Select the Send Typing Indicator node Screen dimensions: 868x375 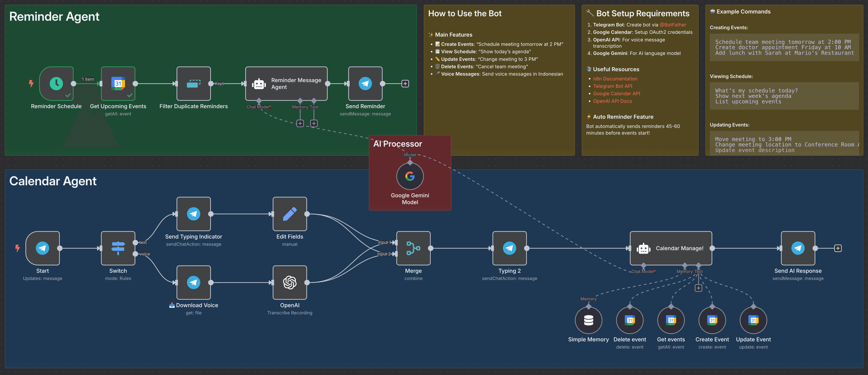[x=193, y=214]
